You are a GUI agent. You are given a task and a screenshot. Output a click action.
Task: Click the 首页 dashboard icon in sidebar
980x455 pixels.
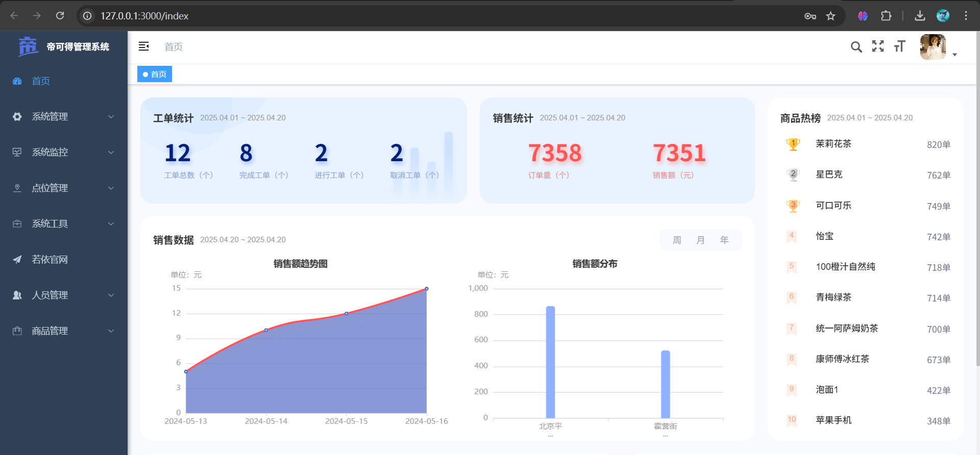click(17, 81)
